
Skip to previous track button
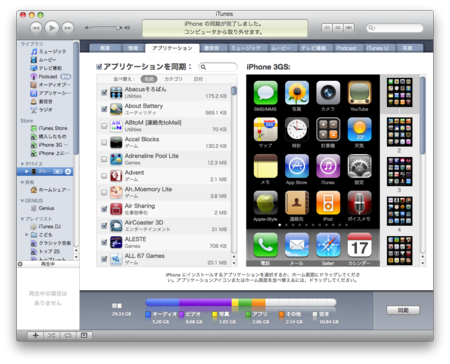[36, 28]
